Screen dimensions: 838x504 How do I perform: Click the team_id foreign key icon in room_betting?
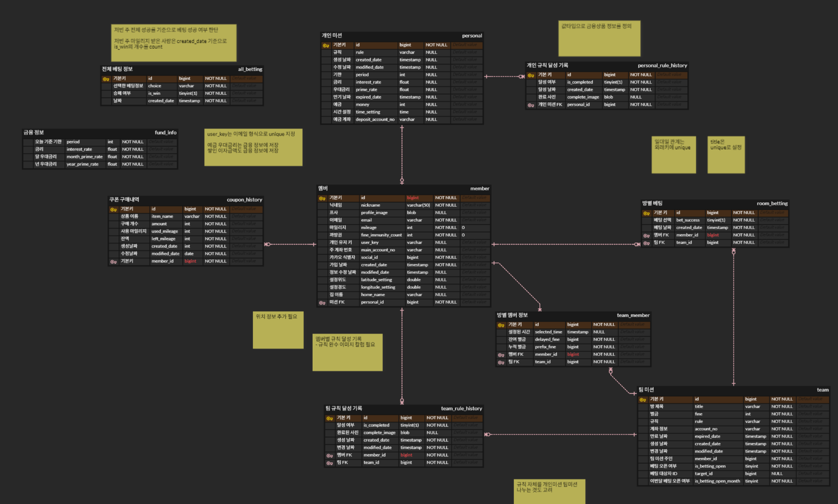(646, 243)
